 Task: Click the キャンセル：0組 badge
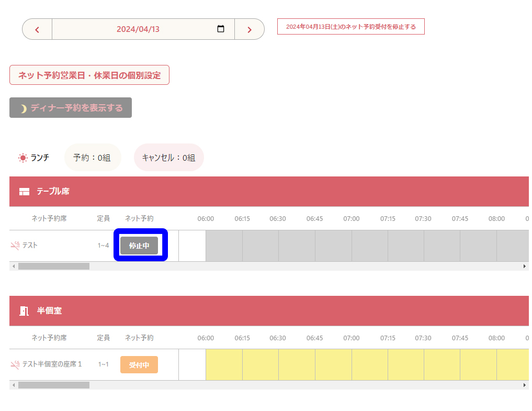168,158
